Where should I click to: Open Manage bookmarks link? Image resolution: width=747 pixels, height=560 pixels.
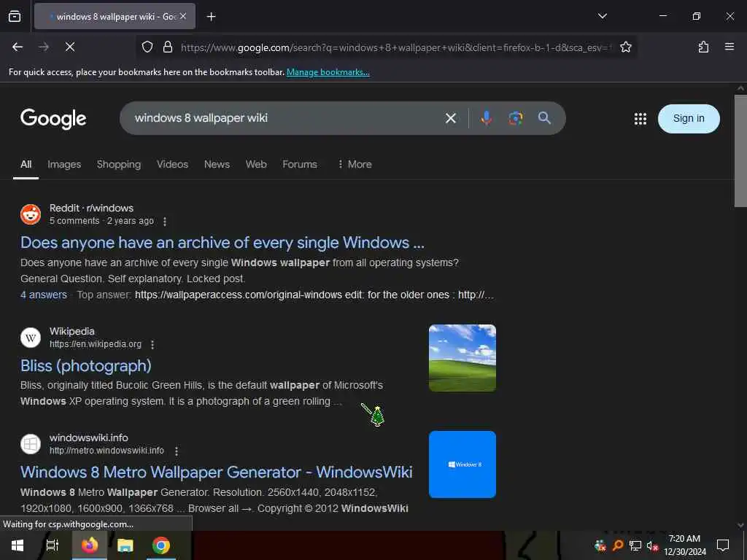coord(328,72)
